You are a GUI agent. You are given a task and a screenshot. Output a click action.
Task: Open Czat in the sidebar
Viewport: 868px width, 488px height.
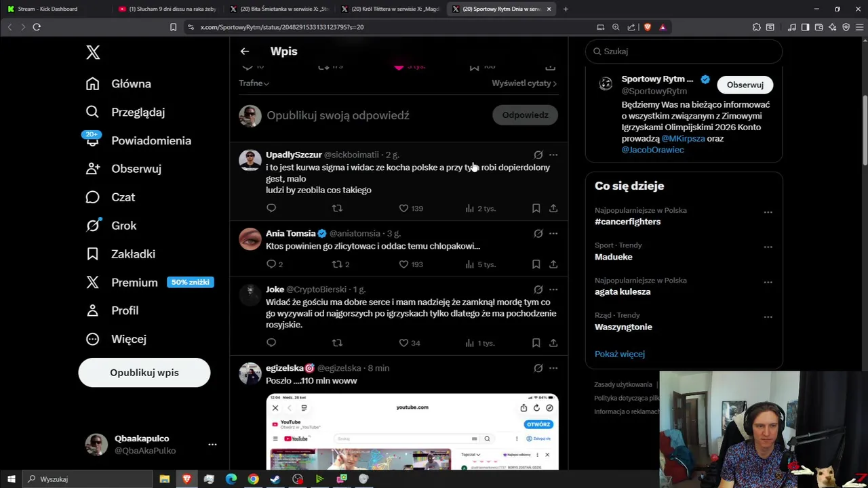111,197
